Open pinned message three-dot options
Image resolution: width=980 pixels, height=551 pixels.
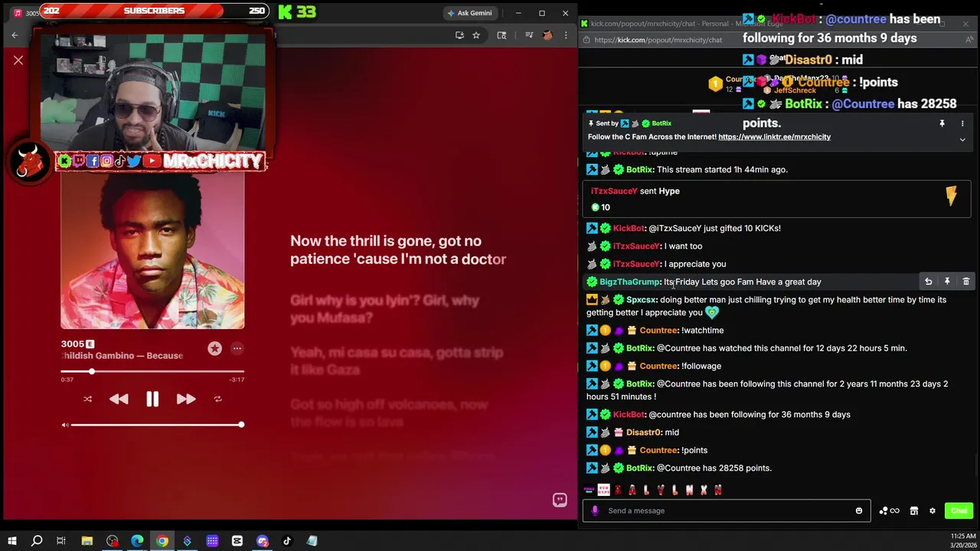point(962,123)
